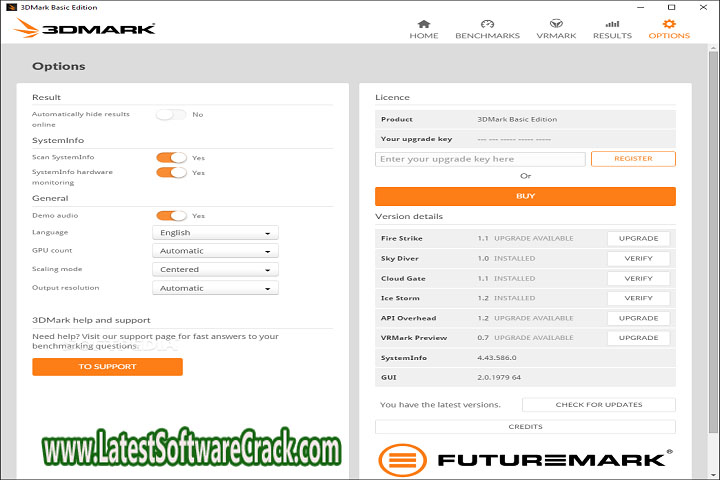Image resolution: width=720 pixels, height=480 pixels.
Task: Click UPGRADE for Fire Strike
Action: [638, 238]
